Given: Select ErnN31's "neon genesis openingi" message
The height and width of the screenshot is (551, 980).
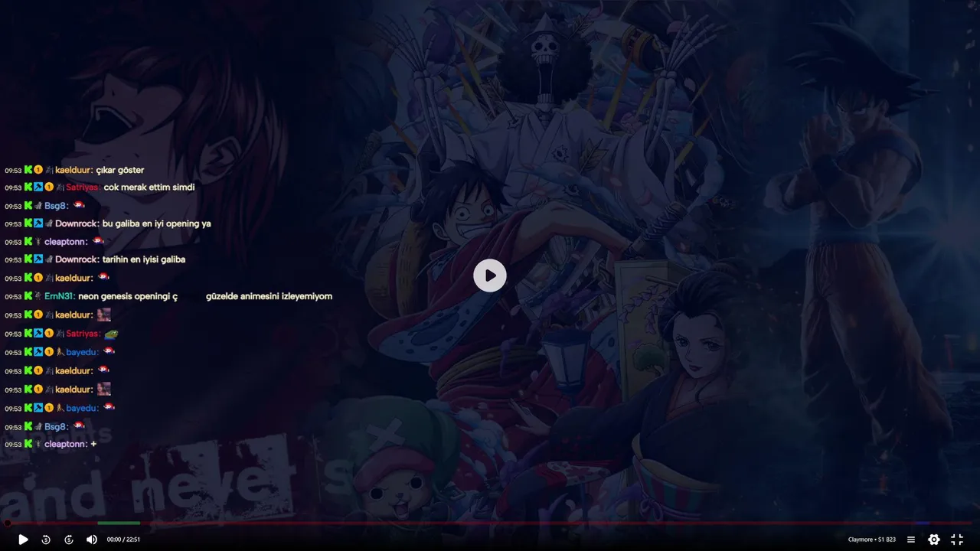Looking at the screenshot, I should coord(205,296).
